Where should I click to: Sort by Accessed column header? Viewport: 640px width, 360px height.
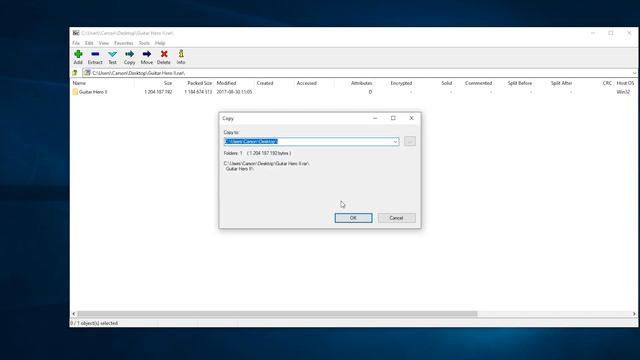pos(307,83)
